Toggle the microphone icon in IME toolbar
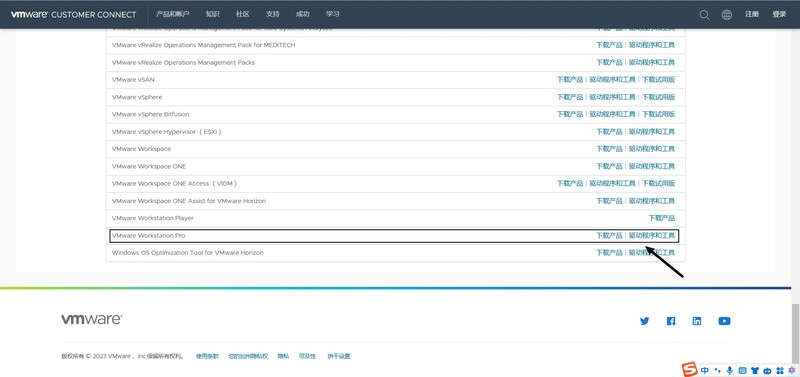800x377 pixels. pos(730,370)
